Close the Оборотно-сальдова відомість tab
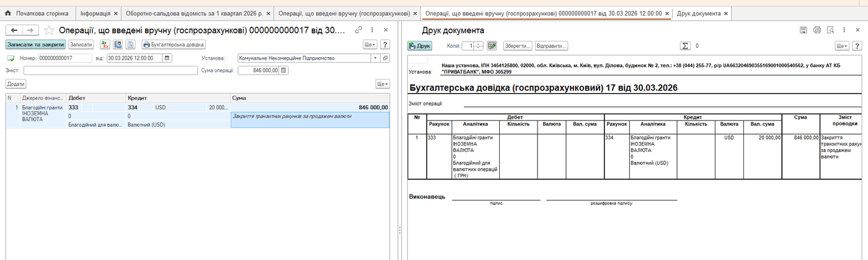This screenshot has height=260, width=868. 268,13
